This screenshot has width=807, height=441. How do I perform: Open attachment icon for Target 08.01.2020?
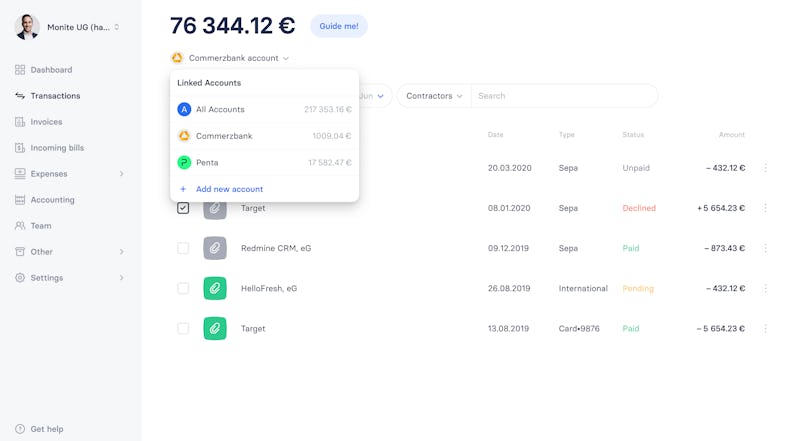pos(215,208)
